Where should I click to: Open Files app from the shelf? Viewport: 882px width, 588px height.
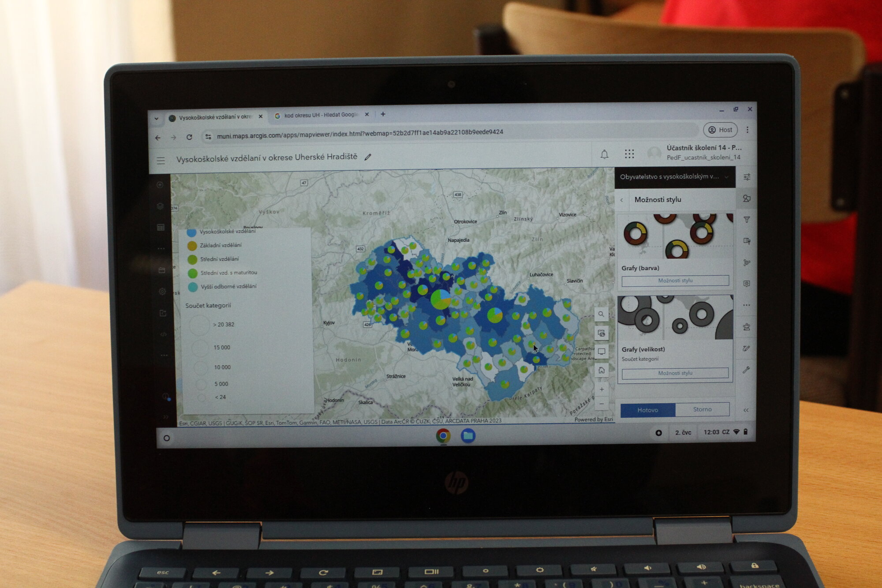click(x=468, y=436)
